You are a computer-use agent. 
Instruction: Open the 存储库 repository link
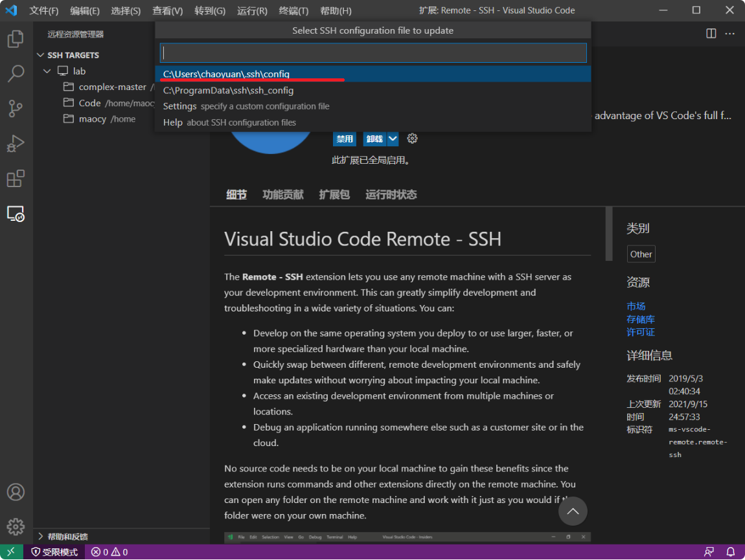(640, 319)
